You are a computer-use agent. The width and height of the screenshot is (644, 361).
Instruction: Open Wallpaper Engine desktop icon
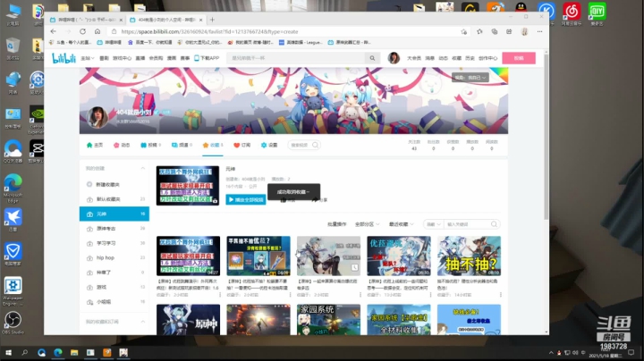pyautogui.click(x=13, y=290)
